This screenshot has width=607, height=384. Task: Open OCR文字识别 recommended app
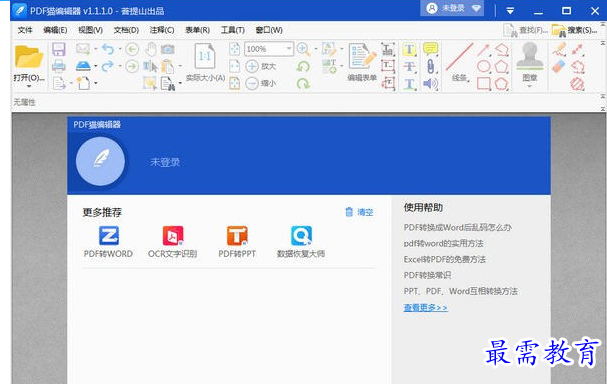click(x=173, y=242)
